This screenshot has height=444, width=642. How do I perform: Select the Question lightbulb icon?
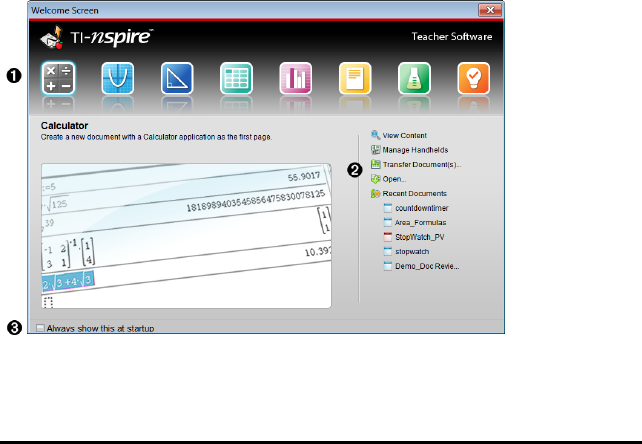[474, 78]
